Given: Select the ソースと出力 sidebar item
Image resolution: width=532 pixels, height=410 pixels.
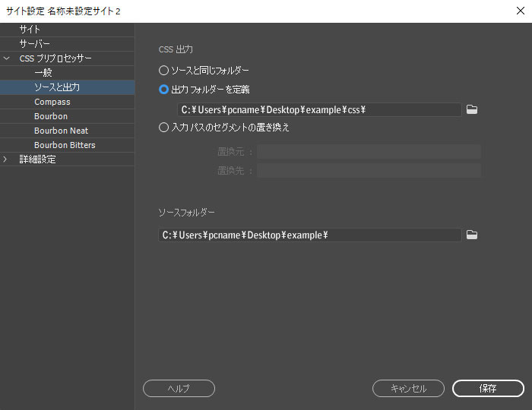Looking at the screenshot, I should pyautogui.click(x=57, y=87).
